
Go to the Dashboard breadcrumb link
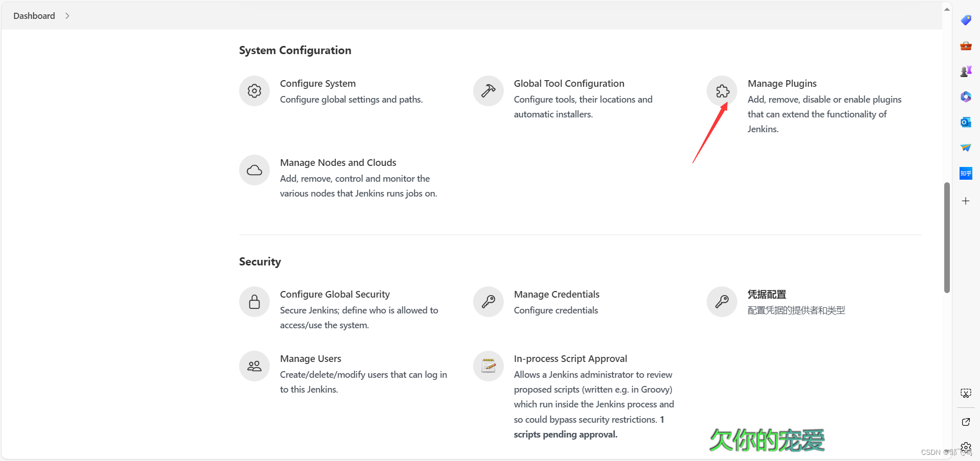pyautogui.click(x=34, y=16)
